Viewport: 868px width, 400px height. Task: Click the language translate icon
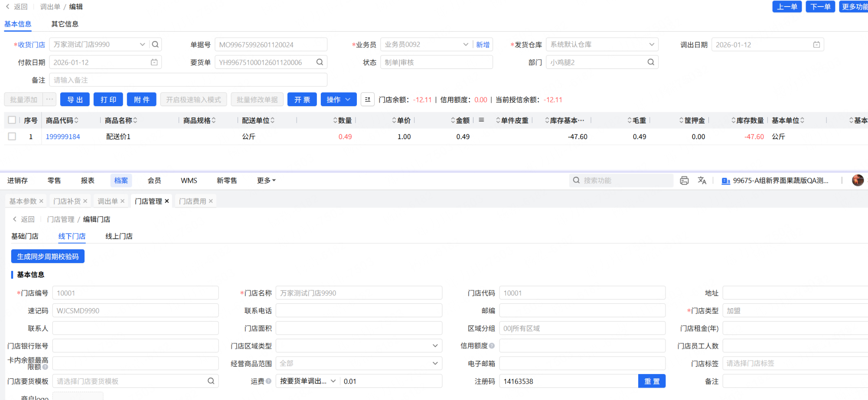click(702, 181)
